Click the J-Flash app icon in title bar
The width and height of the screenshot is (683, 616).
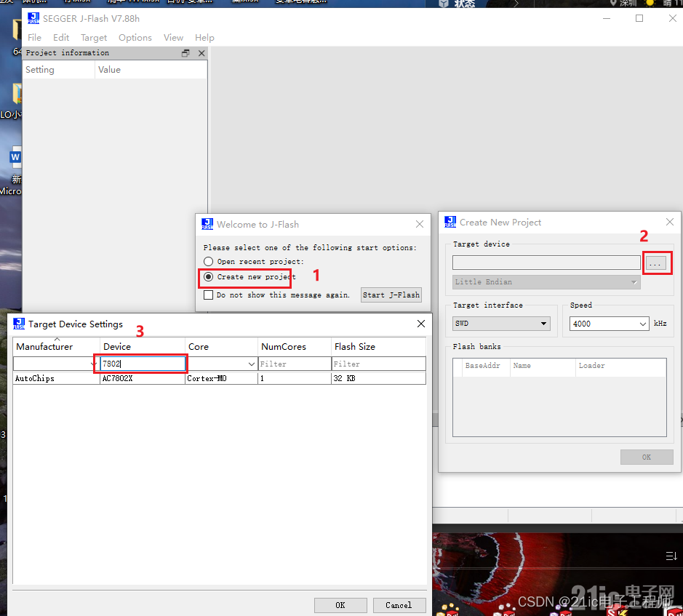point(33,18)
